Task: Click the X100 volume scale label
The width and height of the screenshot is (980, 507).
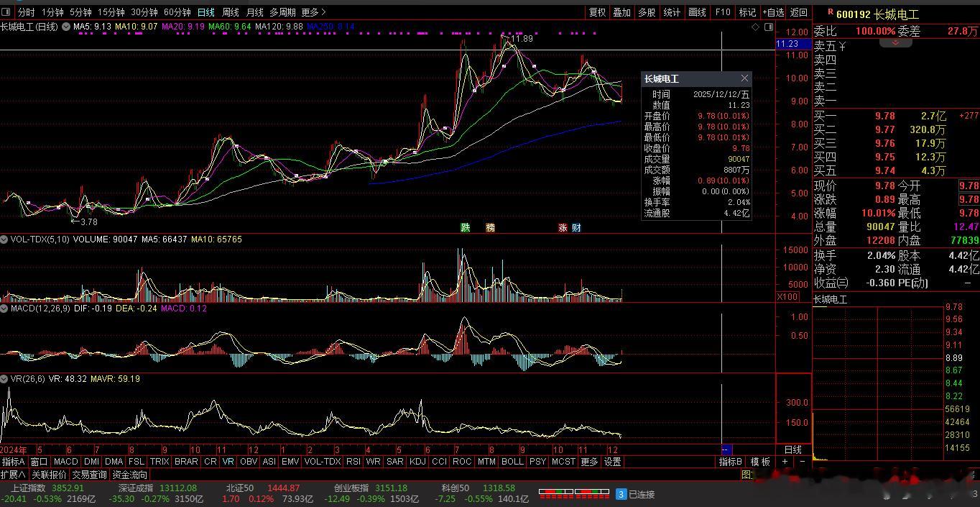Action: (x=787, y=297)
